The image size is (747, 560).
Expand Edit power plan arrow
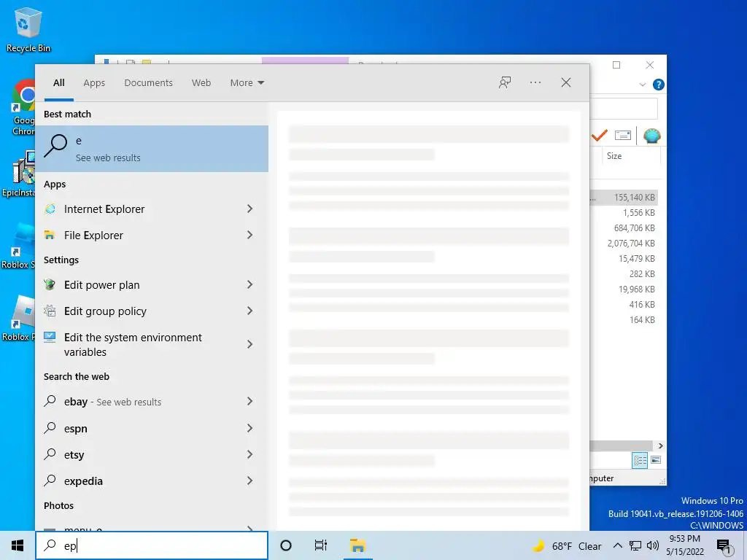[249, 284]
